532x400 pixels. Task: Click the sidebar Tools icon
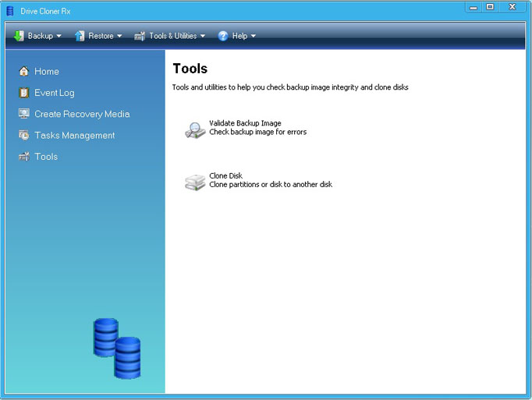tap(23, 157)
